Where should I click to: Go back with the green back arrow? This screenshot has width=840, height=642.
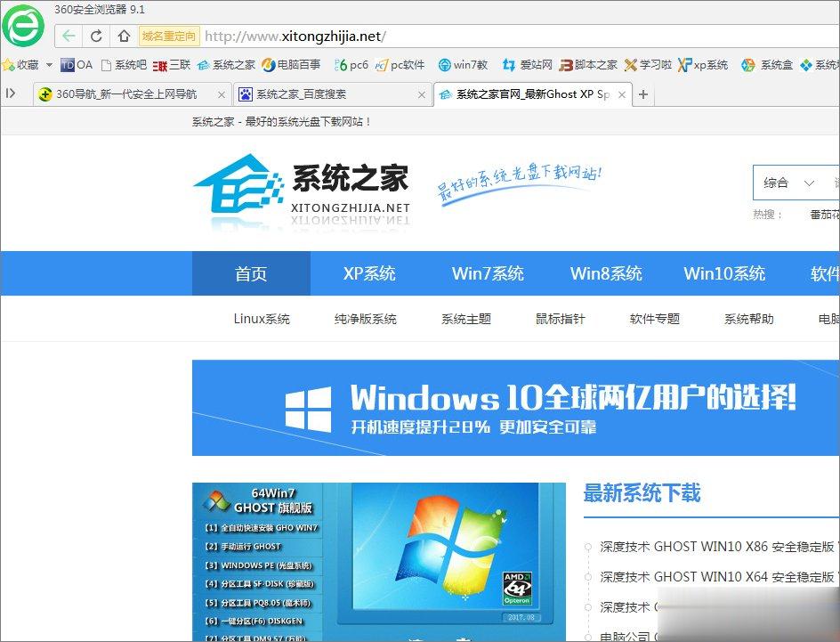click(69, 36)
